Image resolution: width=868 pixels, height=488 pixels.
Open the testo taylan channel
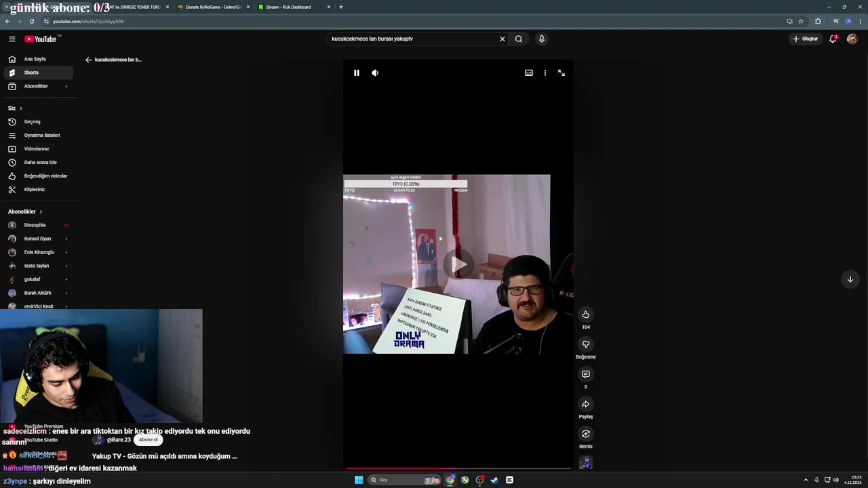pos(38,266)
